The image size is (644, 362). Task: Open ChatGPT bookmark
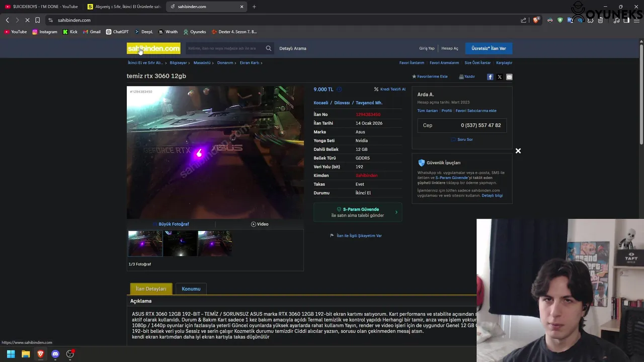click(x=117, y=32)
